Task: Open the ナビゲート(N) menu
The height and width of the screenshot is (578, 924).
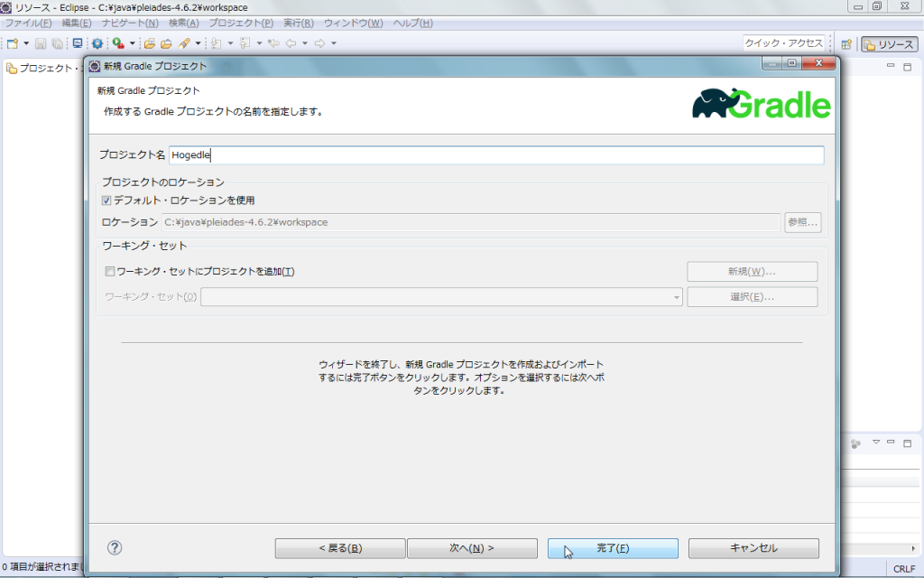Action: [130, 23]
